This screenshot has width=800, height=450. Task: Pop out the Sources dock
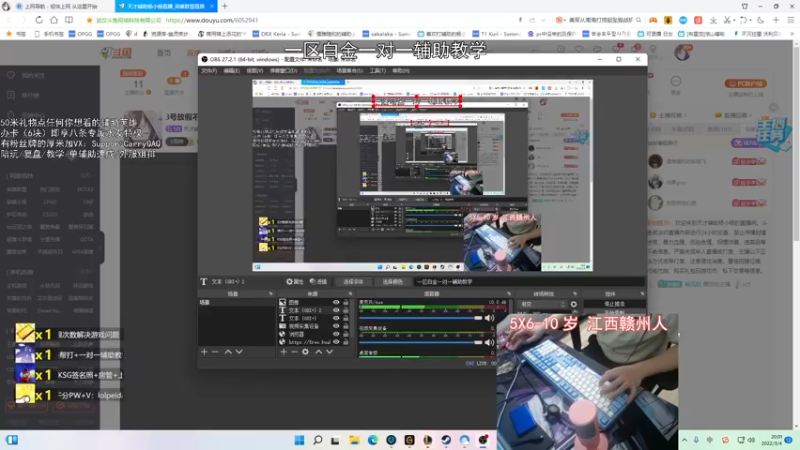350,294
